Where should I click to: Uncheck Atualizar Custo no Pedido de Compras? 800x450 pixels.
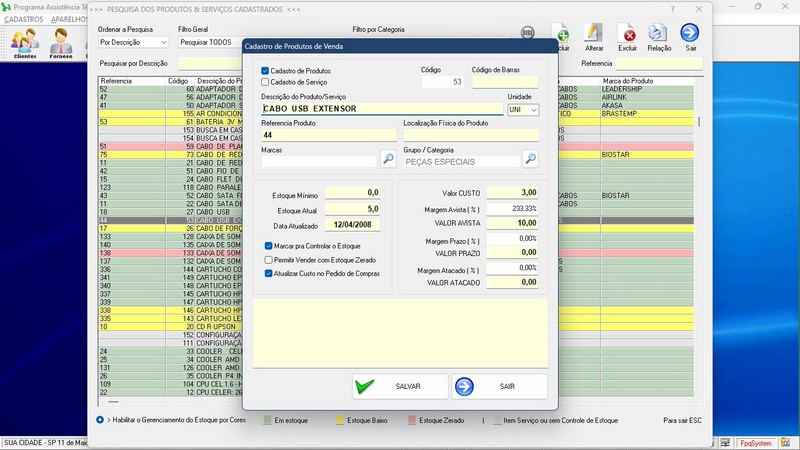click(269, 273)
